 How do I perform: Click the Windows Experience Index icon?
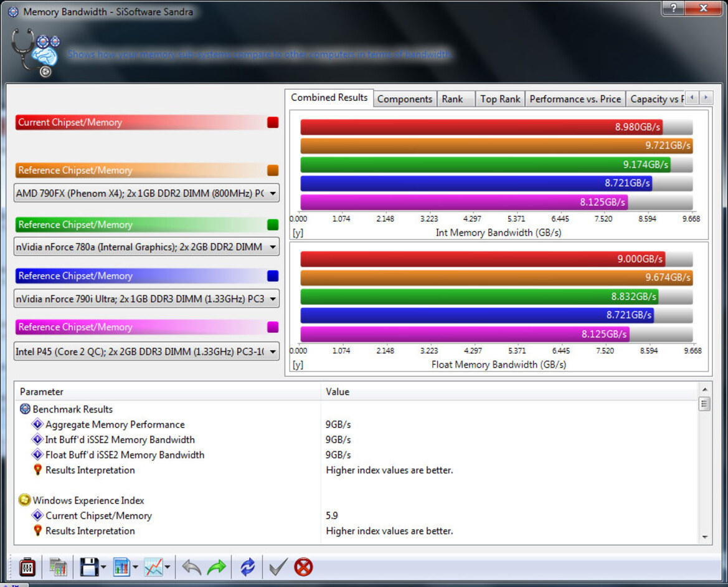(25, 500)
